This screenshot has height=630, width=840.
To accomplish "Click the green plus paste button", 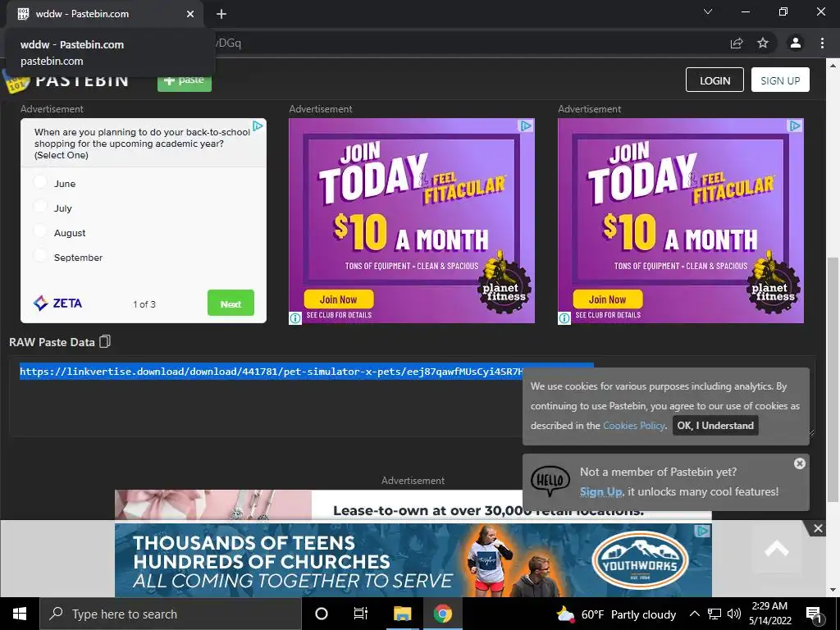I will click(185, 81).
